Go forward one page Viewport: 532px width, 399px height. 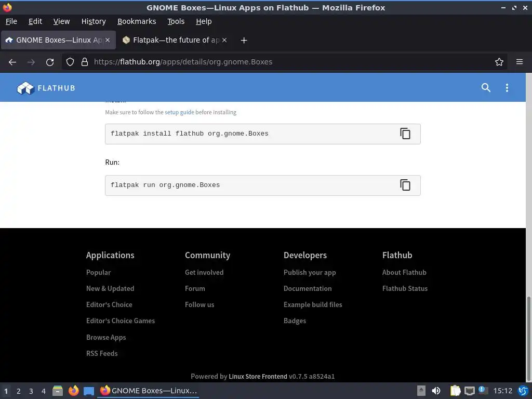point(31,62)
